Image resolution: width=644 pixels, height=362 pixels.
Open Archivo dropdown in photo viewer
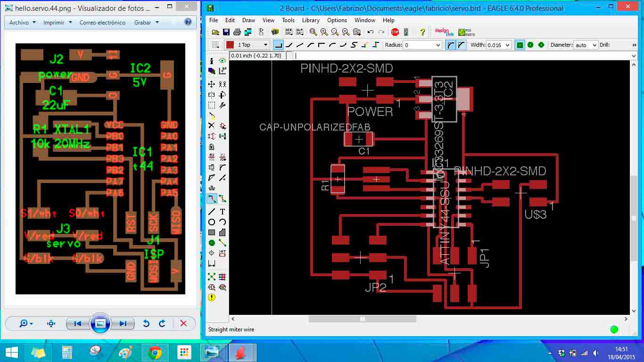[23, 22]
